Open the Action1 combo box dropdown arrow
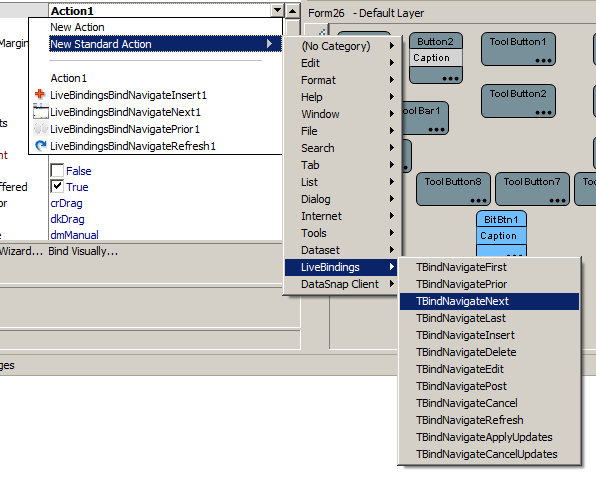This screenshot has width=596, height=479. click(x=277, y=10)
